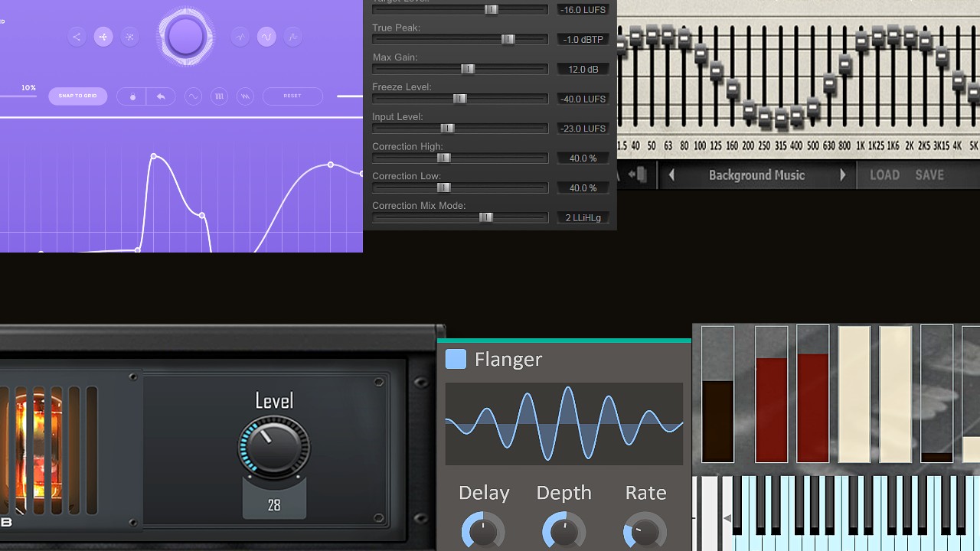Click the Level value display showing 28
This screenshot has width=980, height=551.
pos(274,505)
